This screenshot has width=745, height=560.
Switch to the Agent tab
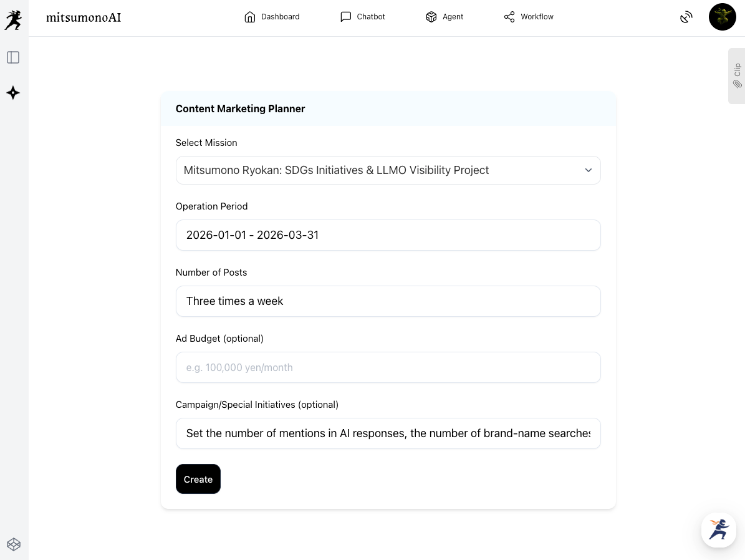tap(445, 17)
